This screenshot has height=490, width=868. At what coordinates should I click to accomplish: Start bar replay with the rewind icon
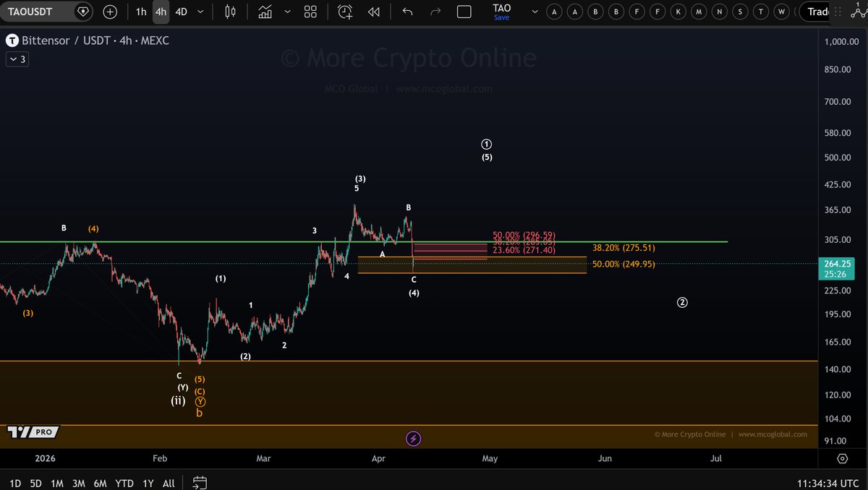(x=373, y=12)
